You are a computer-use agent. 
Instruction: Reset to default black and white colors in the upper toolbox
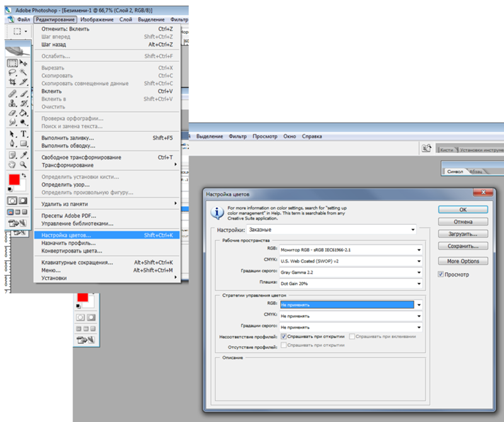10,189
